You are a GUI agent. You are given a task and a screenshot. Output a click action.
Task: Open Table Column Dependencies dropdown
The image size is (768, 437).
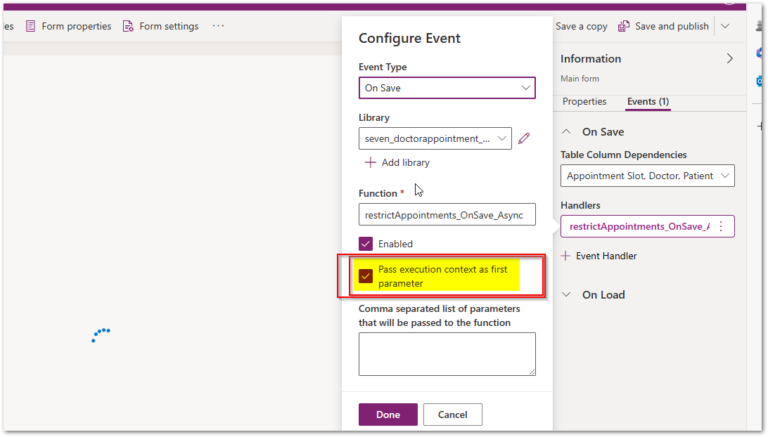click(x=647, y=175)
